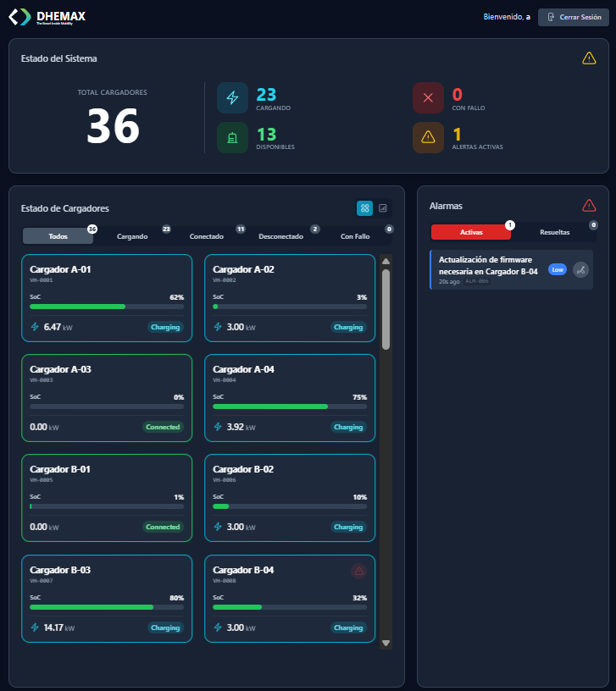
Task: Click the VH-0008 vehicle ID
Action: tap(224, 580)
